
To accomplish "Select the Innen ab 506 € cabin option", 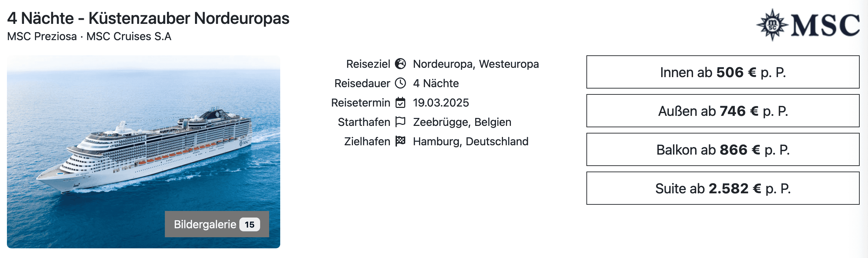I will (723, 72).
